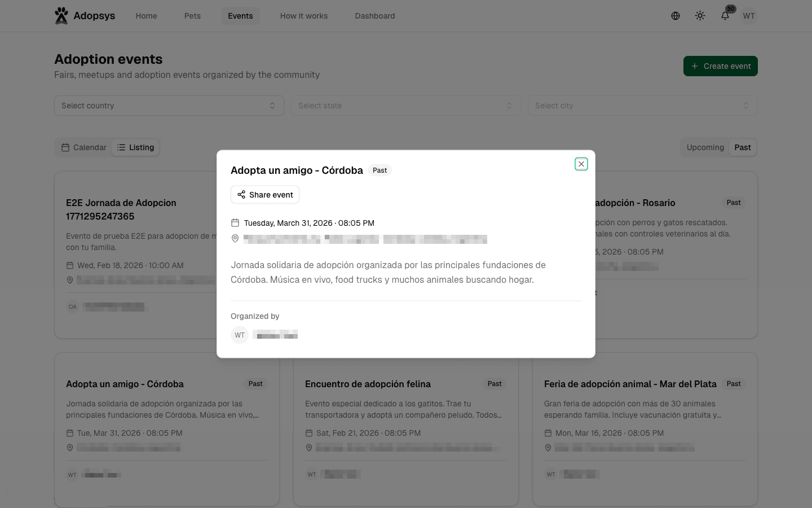The image size is (812, 508).
Task: Show Upcoming events
Action: click(705, 147)
